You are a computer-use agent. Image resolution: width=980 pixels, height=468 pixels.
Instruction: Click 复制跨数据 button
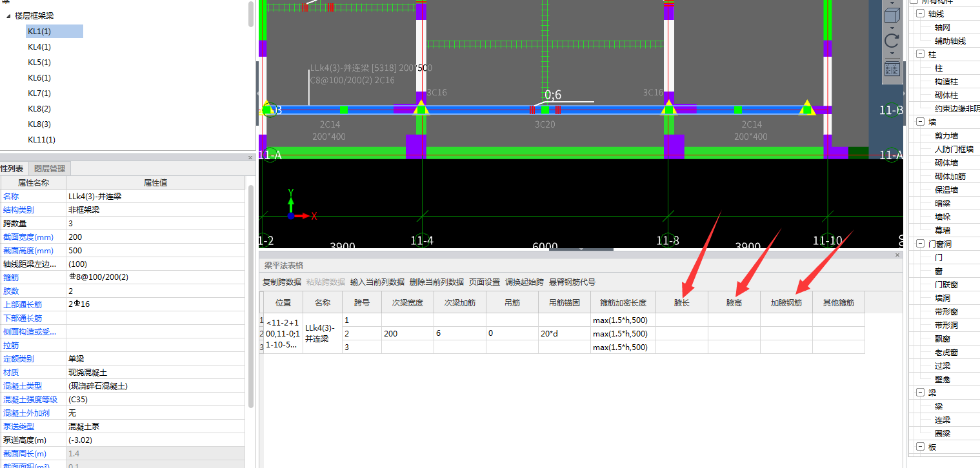tap(282, 282)
